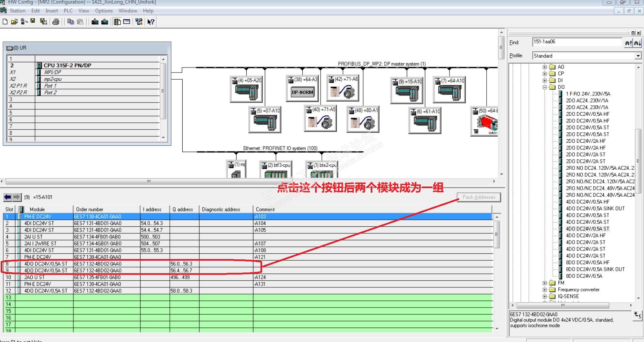This screenshot has width=644, height=342.
Task: Open the Help menu
Action: [x=148, y=11]
